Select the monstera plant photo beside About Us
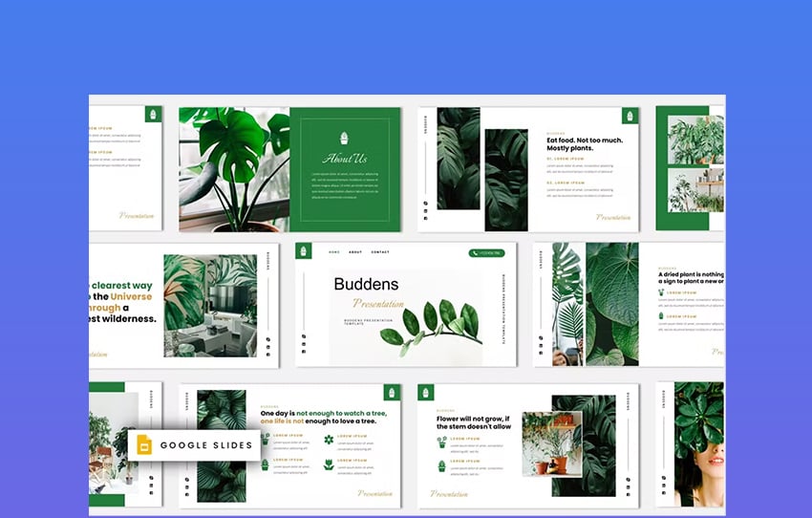 click(x=234, y=169)
